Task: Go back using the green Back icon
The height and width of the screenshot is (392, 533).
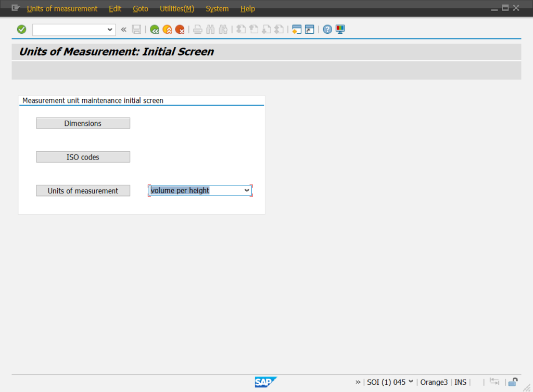Action: point(155,30)
